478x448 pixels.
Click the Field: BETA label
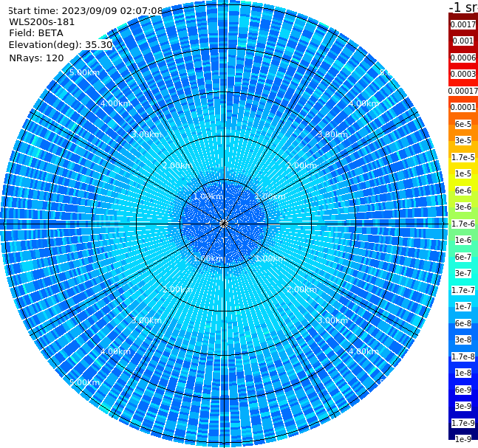(x=36, y=33)
